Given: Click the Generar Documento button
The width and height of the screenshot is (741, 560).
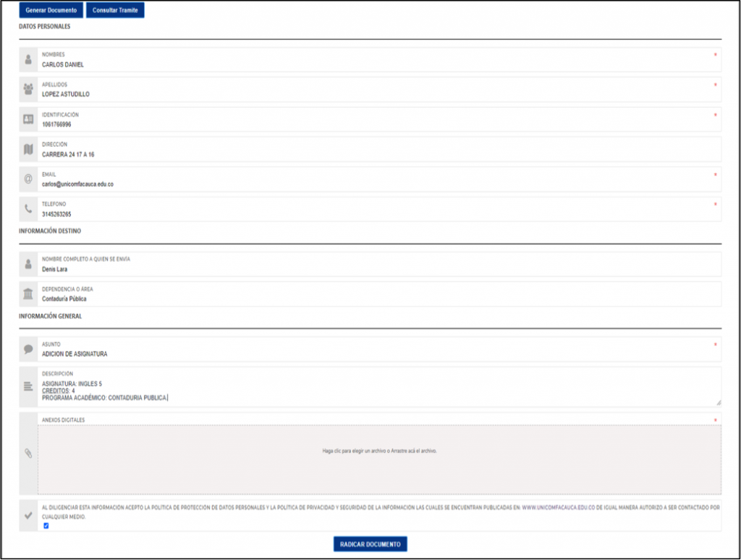Looking at the screenshot, I should [51, 10].
